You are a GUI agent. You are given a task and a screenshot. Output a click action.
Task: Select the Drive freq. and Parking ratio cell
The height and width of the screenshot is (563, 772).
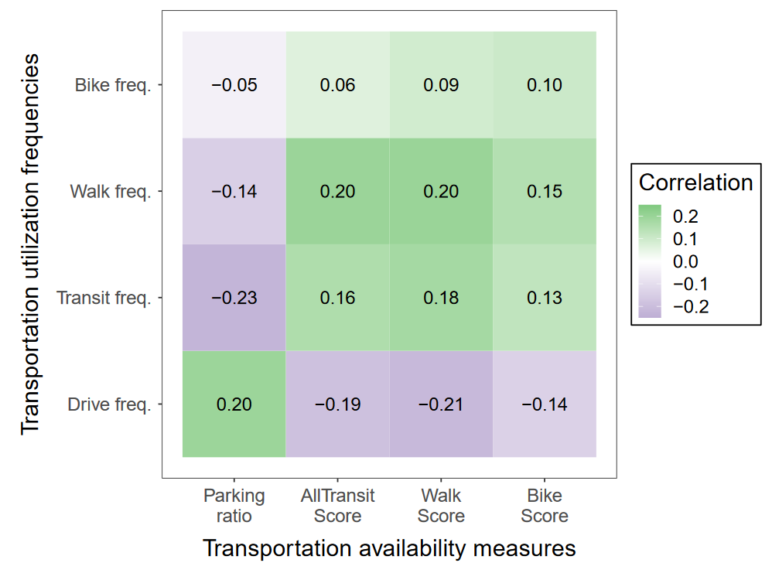[234, 403]
